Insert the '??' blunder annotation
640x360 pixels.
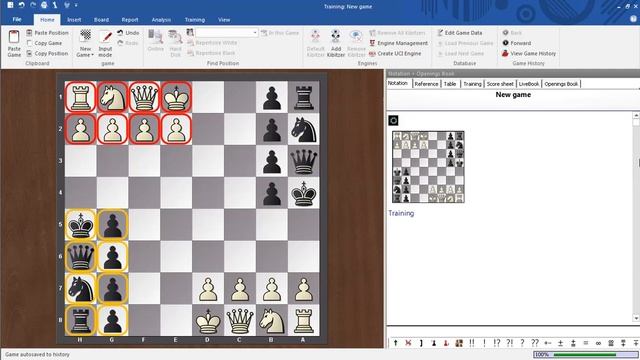point(535,343)
